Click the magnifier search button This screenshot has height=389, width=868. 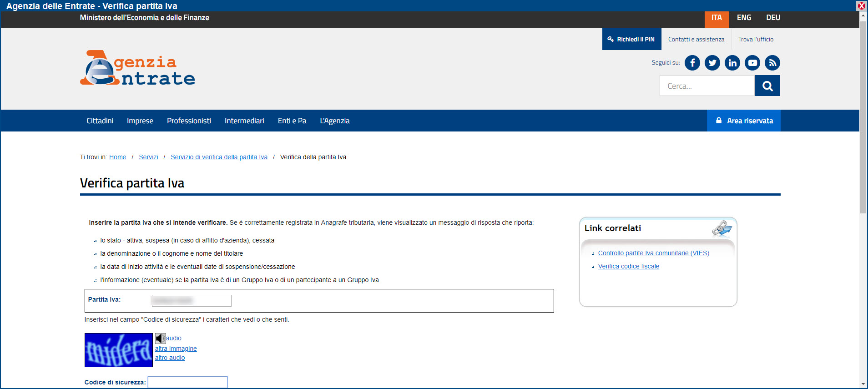point(767,86)
